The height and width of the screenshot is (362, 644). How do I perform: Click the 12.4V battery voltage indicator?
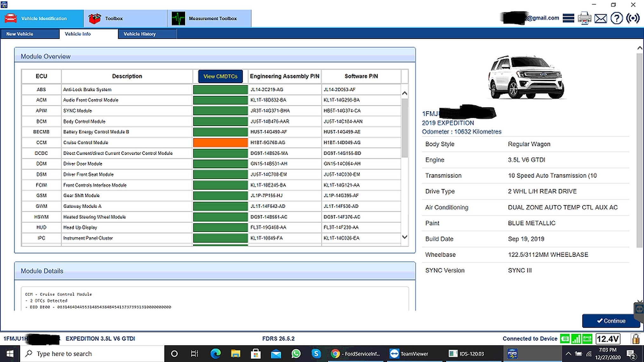point(607,339)
